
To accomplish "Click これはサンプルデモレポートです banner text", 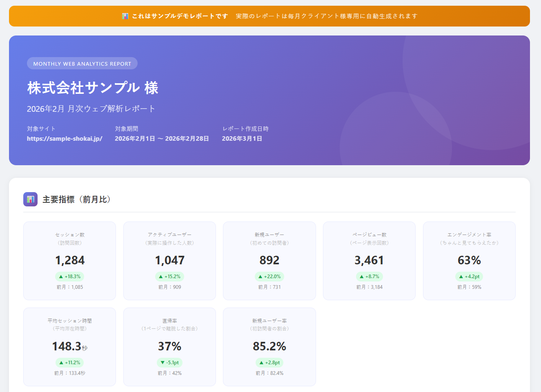I will (180, 16).
